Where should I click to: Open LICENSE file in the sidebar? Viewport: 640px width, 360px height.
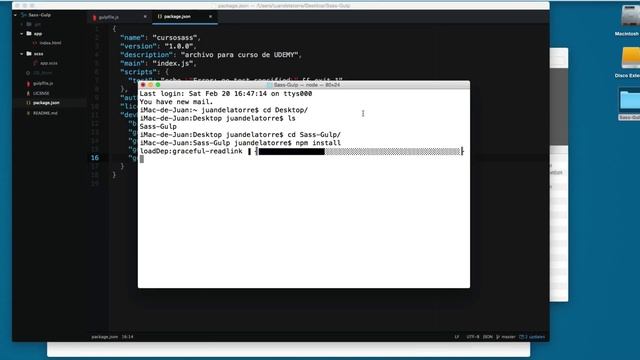click(x=41, y=93)
